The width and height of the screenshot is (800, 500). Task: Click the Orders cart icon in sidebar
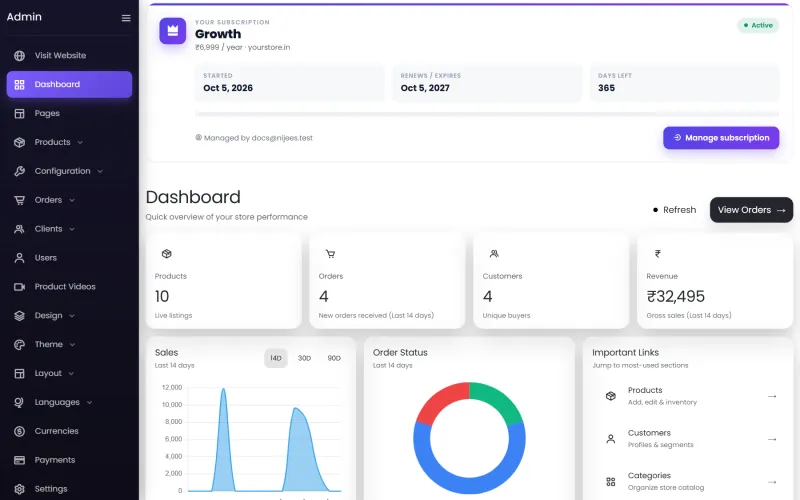click(19, 200)
